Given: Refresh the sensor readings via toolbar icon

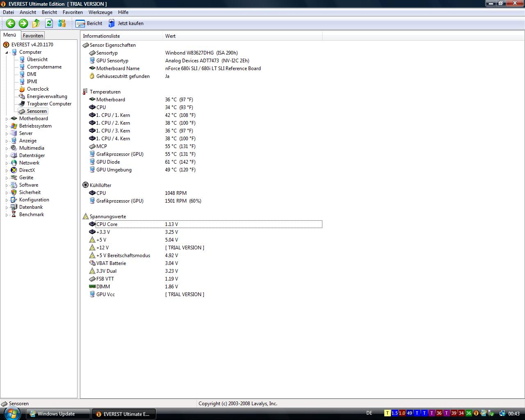Looking at the screenshot, I should coord(49,23).
